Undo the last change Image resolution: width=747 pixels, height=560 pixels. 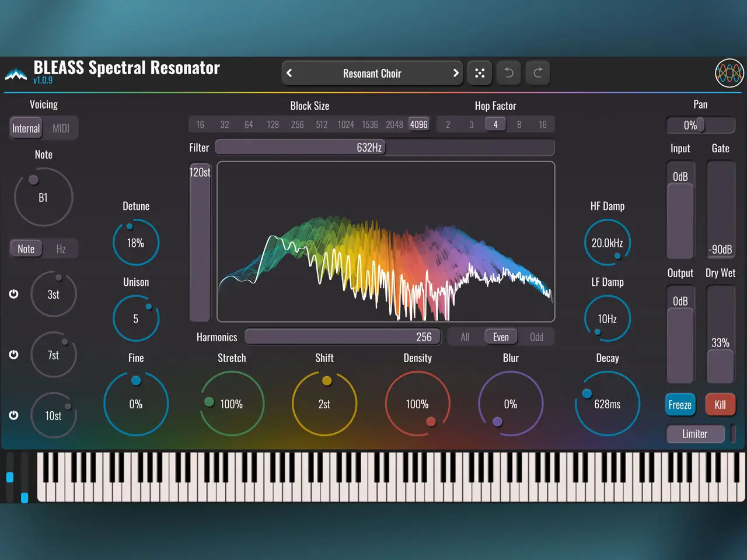[509, 73]
